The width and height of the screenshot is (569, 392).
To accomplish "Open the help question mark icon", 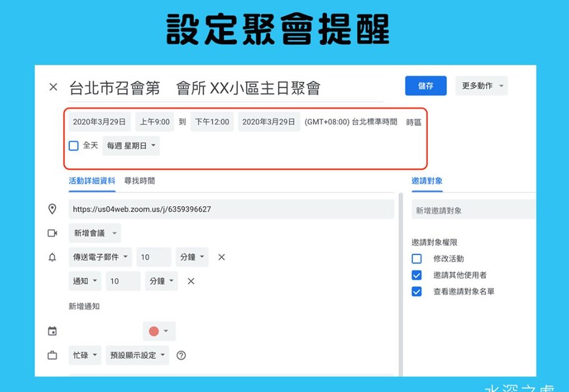I will [x=181, y=356].
